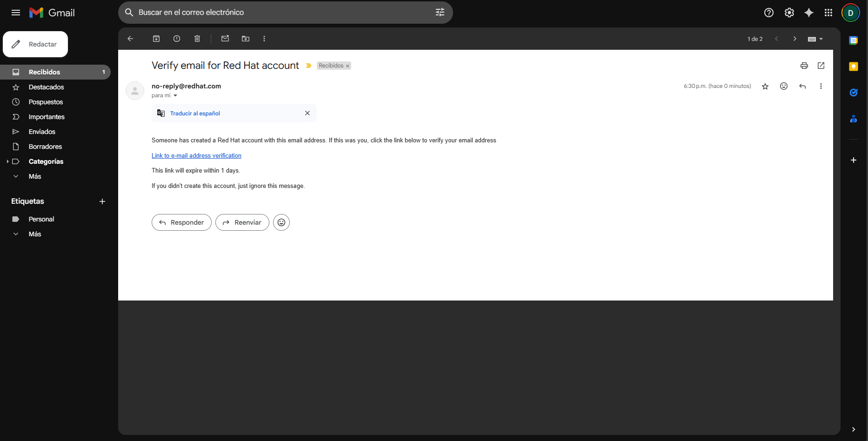Image resolution: width=868 pixels, height=441 pixels.
Task: Click Reenviar button
Action: point(242,222)
